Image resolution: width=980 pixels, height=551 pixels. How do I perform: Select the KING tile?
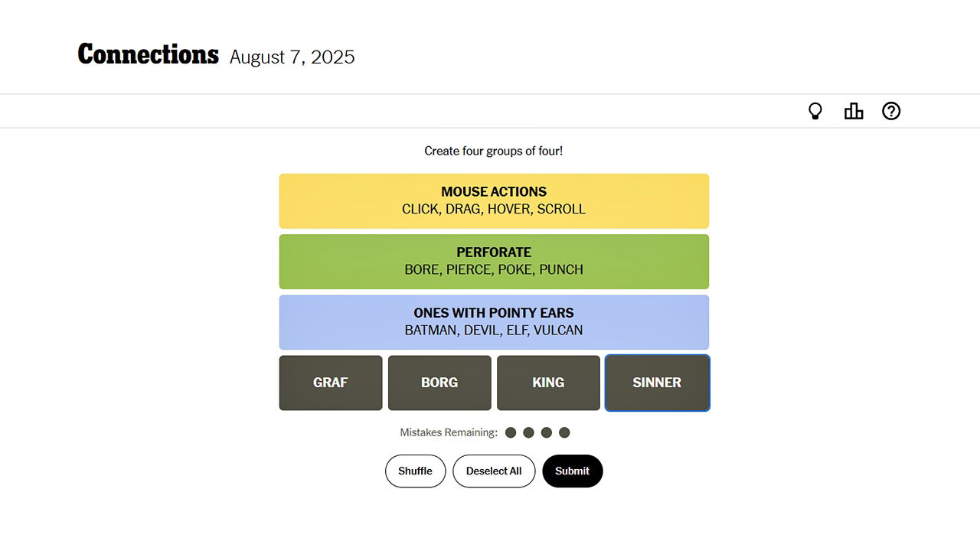pyautogui.click(x=548, y=383)
